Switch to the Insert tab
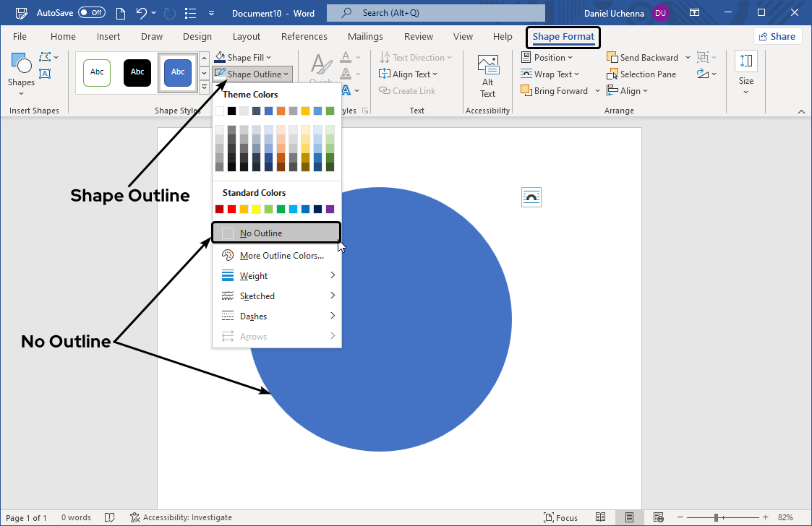The height and width of the screenshot is (526, 812). point(108,37)
